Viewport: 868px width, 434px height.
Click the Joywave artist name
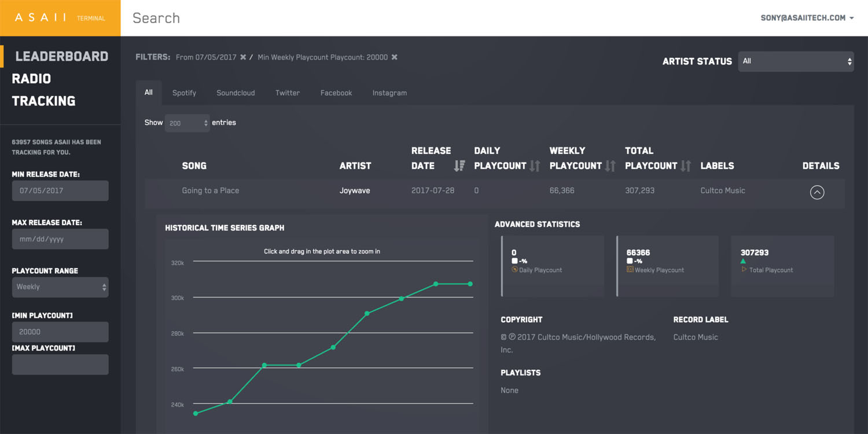(355, 191)
